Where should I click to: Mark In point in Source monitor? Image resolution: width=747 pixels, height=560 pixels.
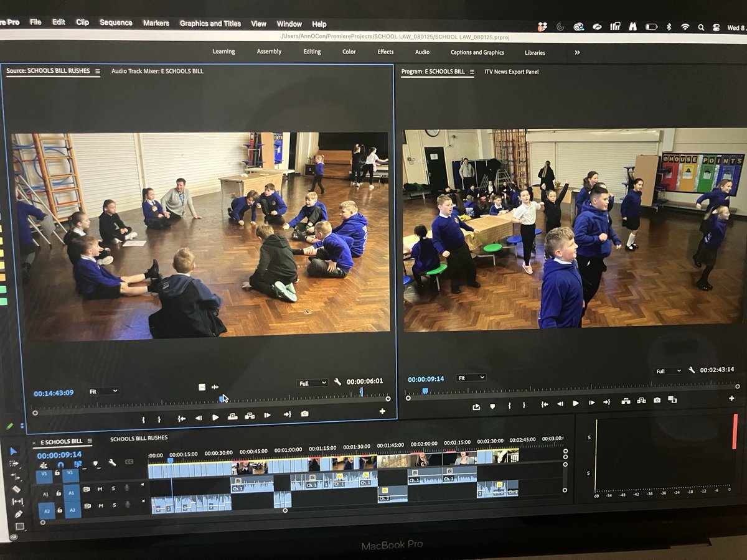point(143,419)
